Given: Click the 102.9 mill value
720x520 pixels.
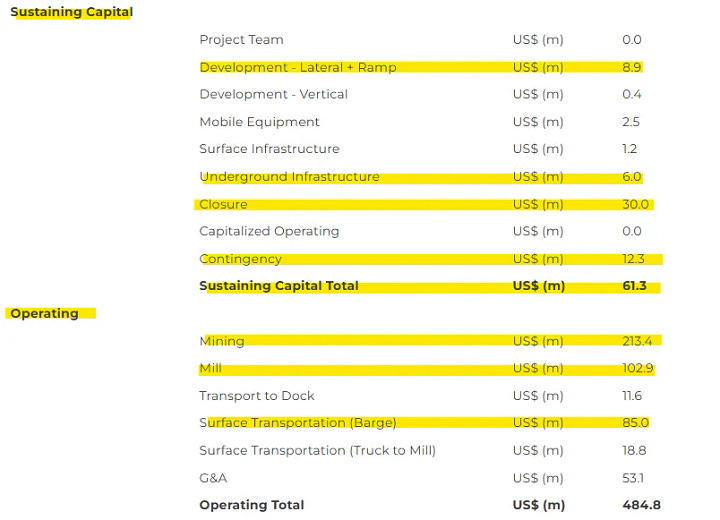Looking at the screenshot, I should click(x=638, y=368).
